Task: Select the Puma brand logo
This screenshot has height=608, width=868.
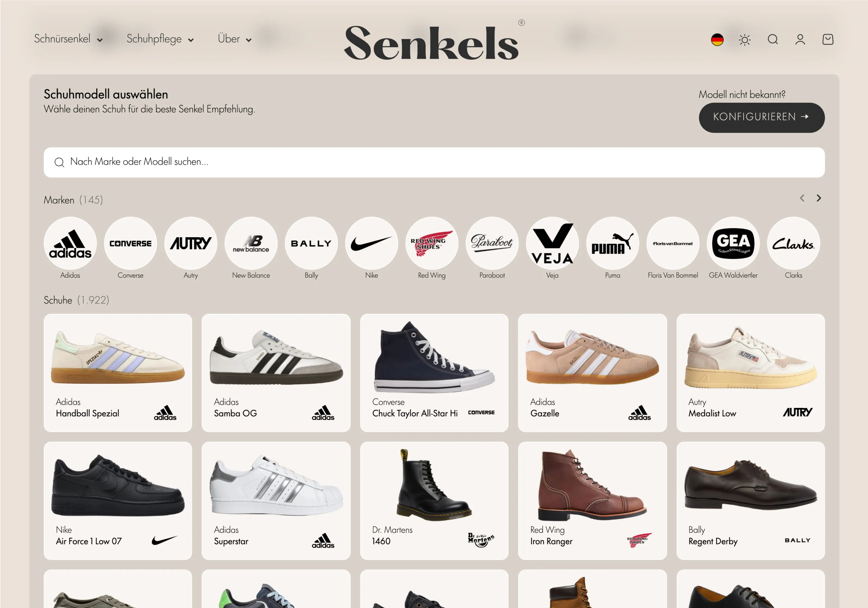Action: [x=612, y=243]
